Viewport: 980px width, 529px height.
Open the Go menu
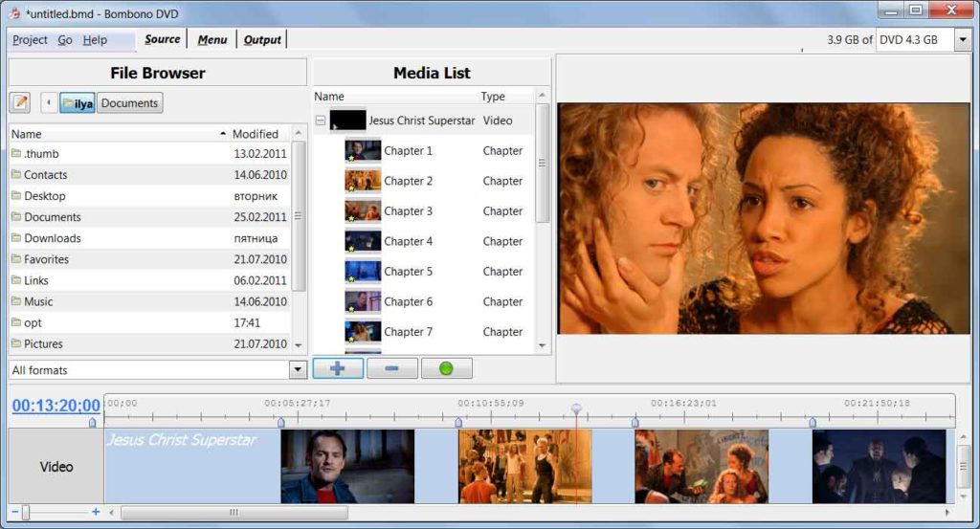click(65, 40)
